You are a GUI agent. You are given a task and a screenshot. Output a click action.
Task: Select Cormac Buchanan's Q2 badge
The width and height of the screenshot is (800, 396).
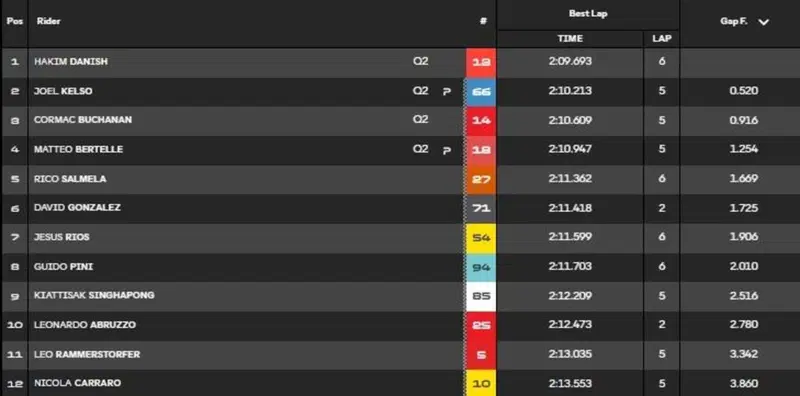coord(420,119)
